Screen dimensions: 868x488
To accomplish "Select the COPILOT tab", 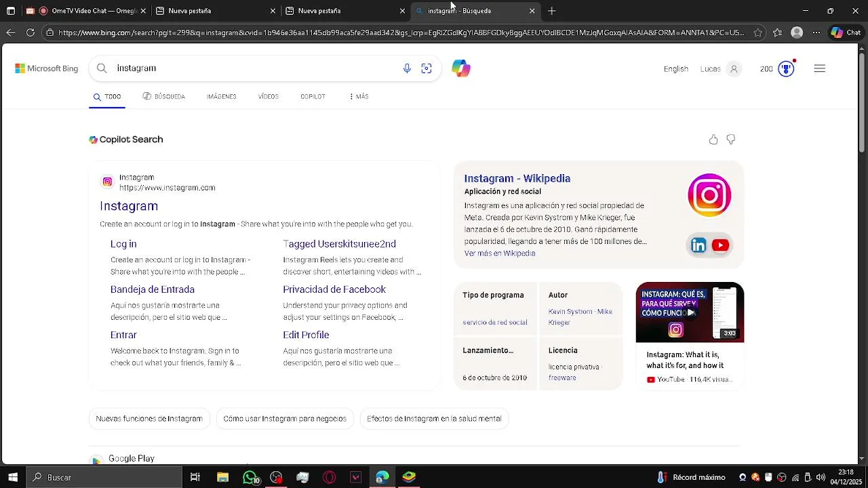I will coord(313,96).
